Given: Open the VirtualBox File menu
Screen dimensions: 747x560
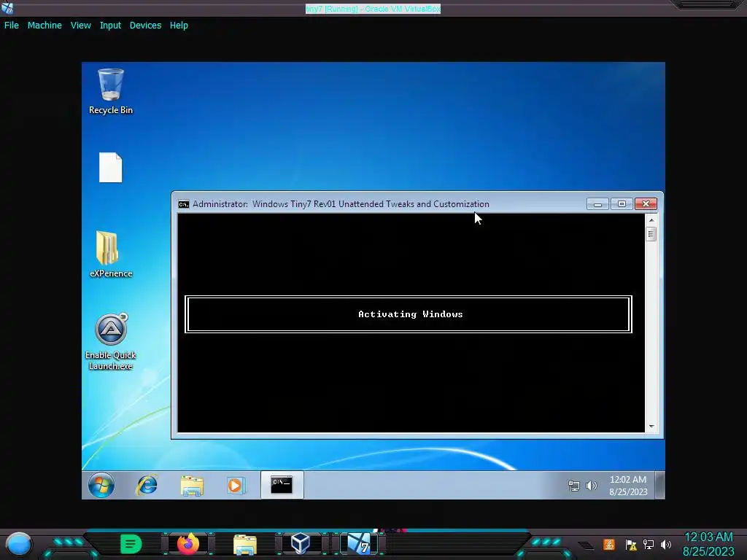Looking at the screenshot, I should point(12,26).
